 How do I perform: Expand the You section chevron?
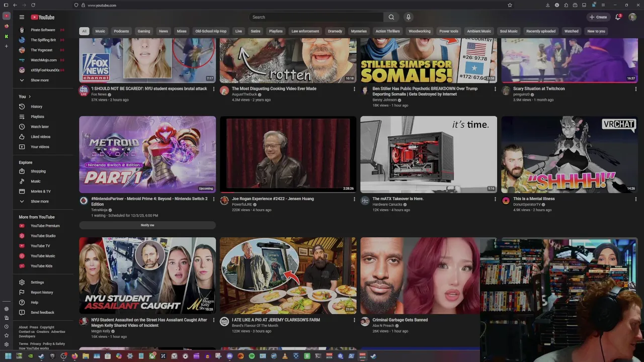[x=30, y=97]
